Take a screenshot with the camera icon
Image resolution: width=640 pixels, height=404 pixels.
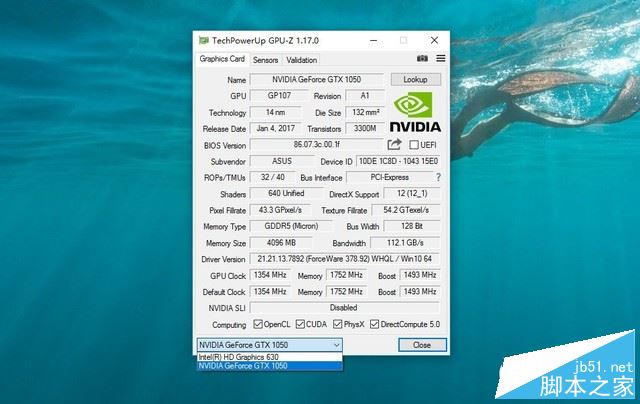click(422, 58)
